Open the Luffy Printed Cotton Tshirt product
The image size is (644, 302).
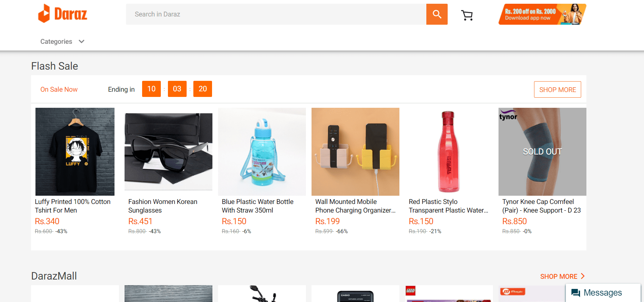(x=74, y=152)
